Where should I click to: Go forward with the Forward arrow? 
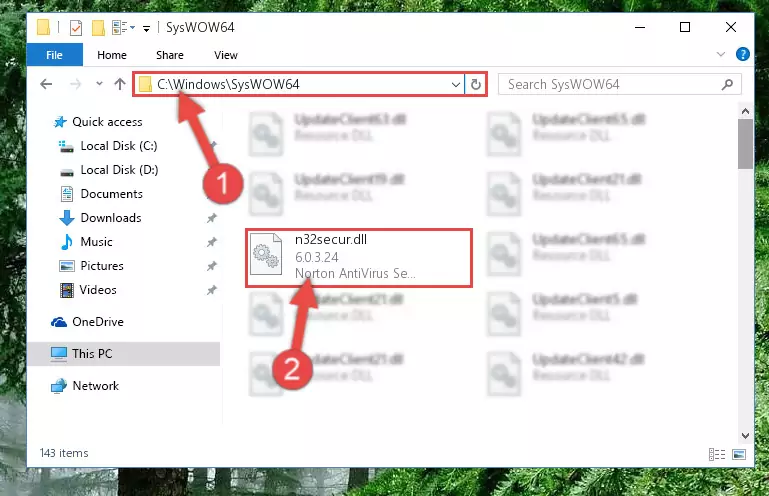click(x=75, y=84)
